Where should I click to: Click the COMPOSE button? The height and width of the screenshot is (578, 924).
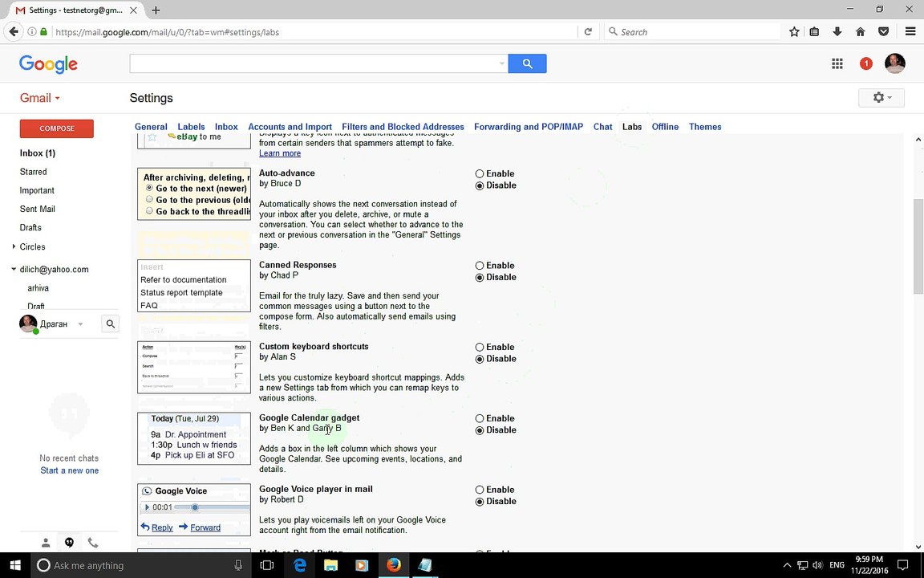pyautogui.click(x=57, y=128)
